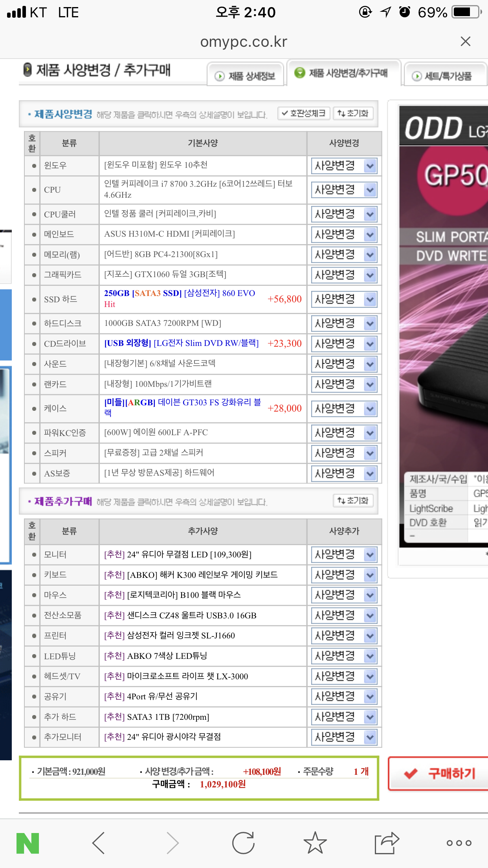Open 사양변경 dropdown for AS보증

pyautogui.click(x=344, y=473)
